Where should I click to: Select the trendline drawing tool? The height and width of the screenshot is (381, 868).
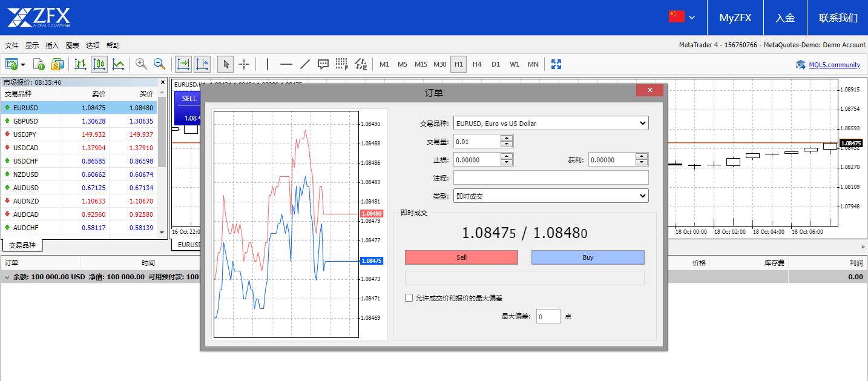click(x=305, y=64)
